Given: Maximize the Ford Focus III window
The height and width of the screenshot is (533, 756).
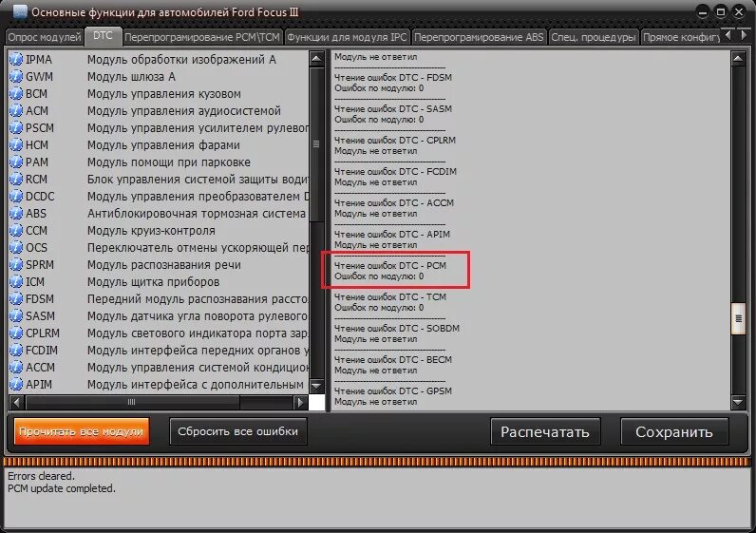Looking at the screenshot, I should tap(720, 12).
